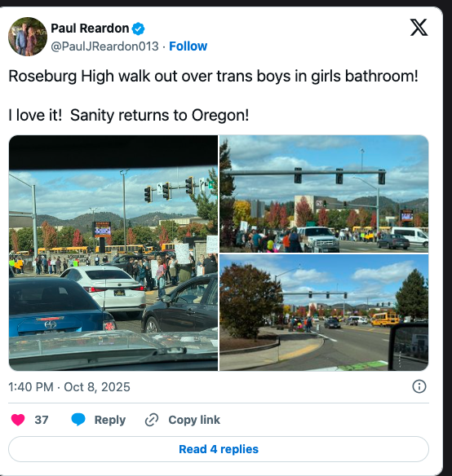The height and width of the screenshot is (476, 452).
Task: View the large left traffic photo
Action: tap(113, 253)
